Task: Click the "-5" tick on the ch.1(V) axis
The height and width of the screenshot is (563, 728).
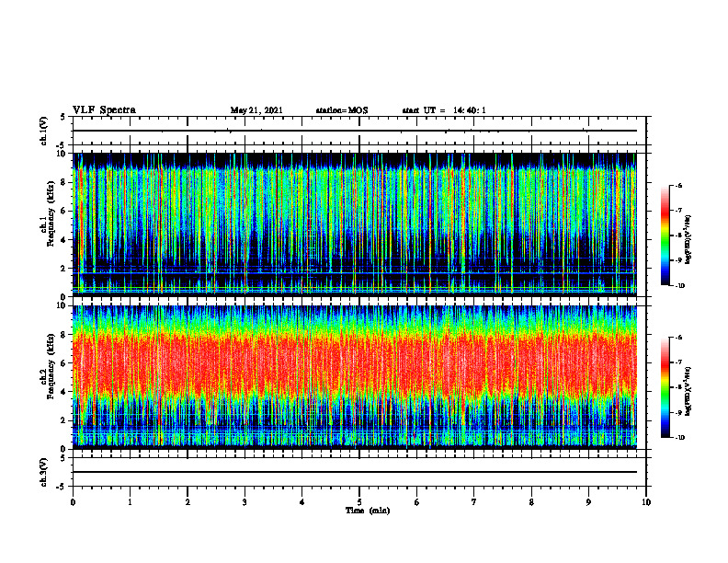Action: 62,145
